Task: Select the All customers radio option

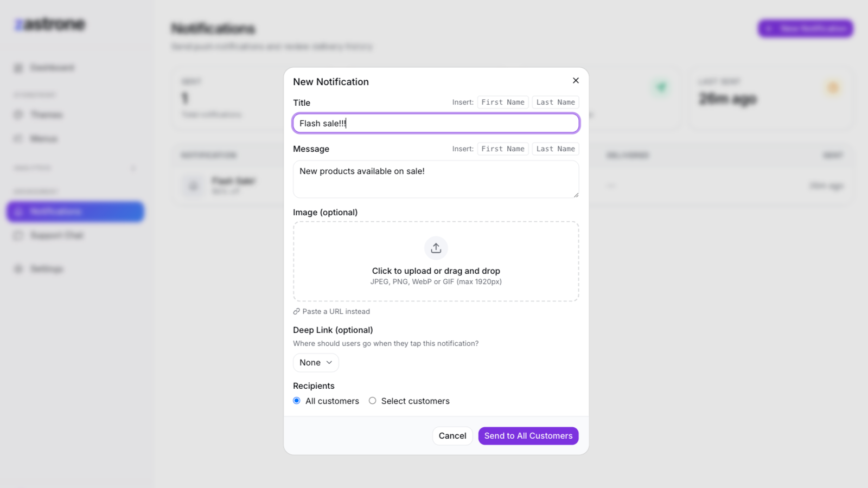Action: (x=297, y=401)
